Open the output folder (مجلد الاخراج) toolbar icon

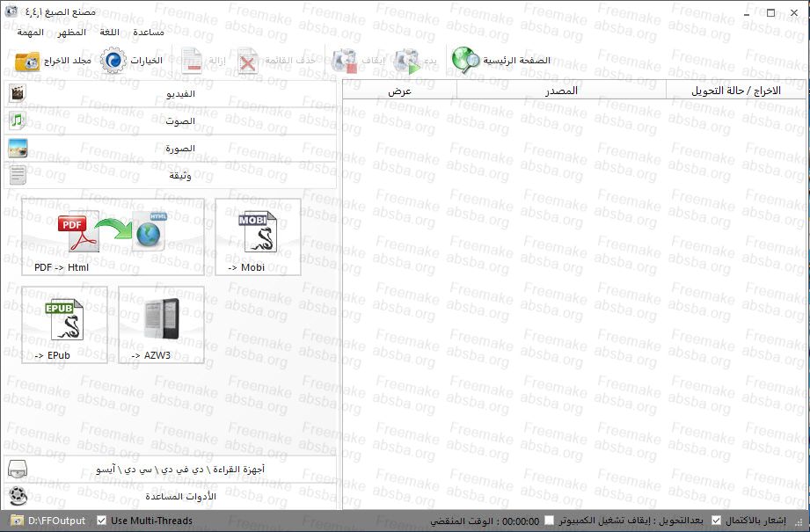click(27, 61)
